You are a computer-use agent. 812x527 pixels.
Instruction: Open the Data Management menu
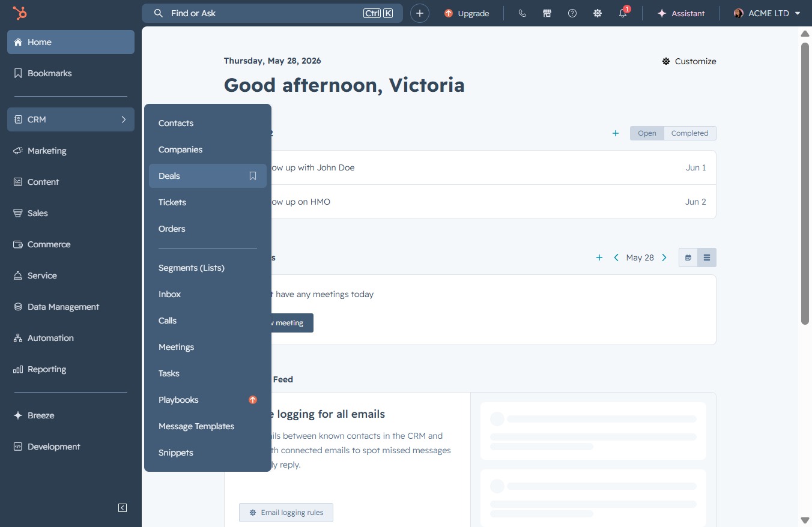[x=71, y=307]
